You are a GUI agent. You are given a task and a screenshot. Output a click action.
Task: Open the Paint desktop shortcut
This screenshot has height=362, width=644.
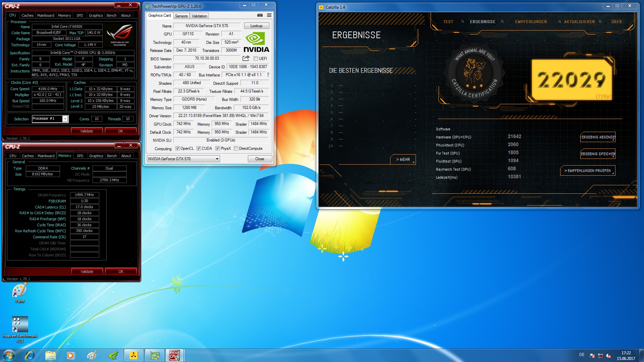click(20, 293)
